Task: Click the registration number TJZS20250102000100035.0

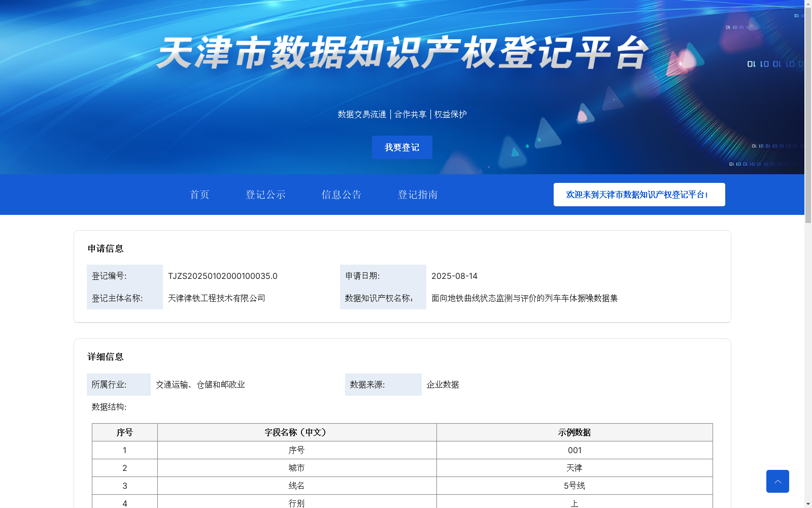Action: tap(223, 276)
